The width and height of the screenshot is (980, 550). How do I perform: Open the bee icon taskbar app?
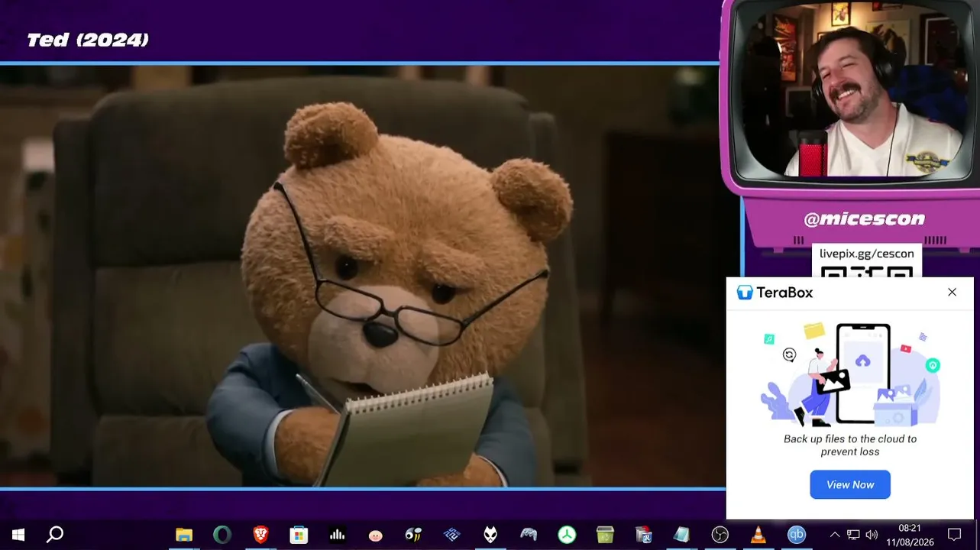pos(413,535)
